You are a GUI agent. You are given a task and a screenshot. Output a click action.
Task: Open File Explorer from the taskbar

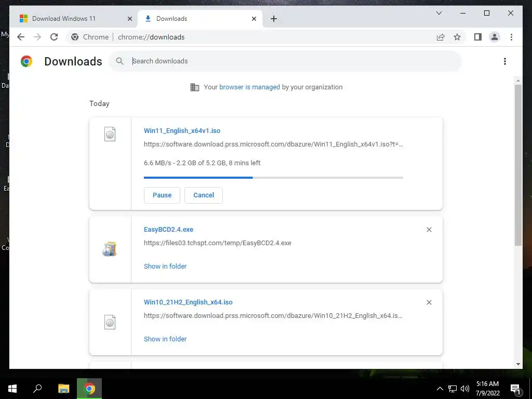point(63,389)
